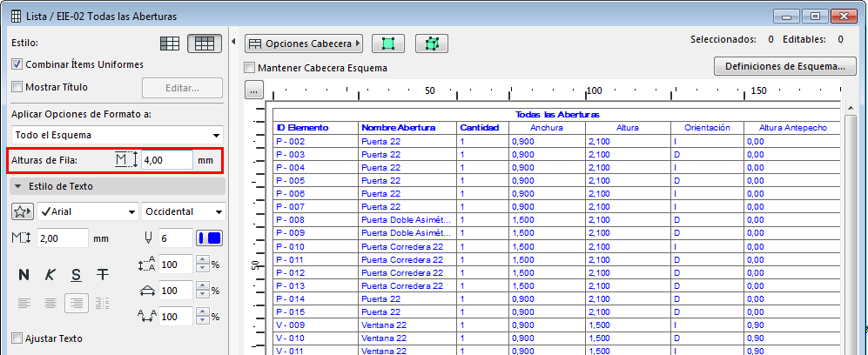Click the select in 2D green square button
868x355 pixels.
[388, 44]
